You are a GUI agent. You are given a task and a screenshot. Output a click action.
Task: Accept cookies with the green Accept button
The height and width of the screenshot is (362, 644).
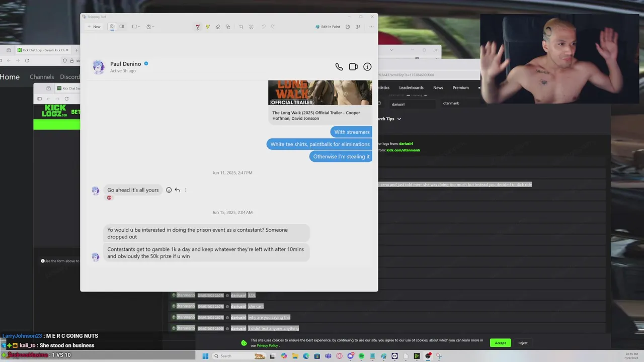[x=500, y=343]
